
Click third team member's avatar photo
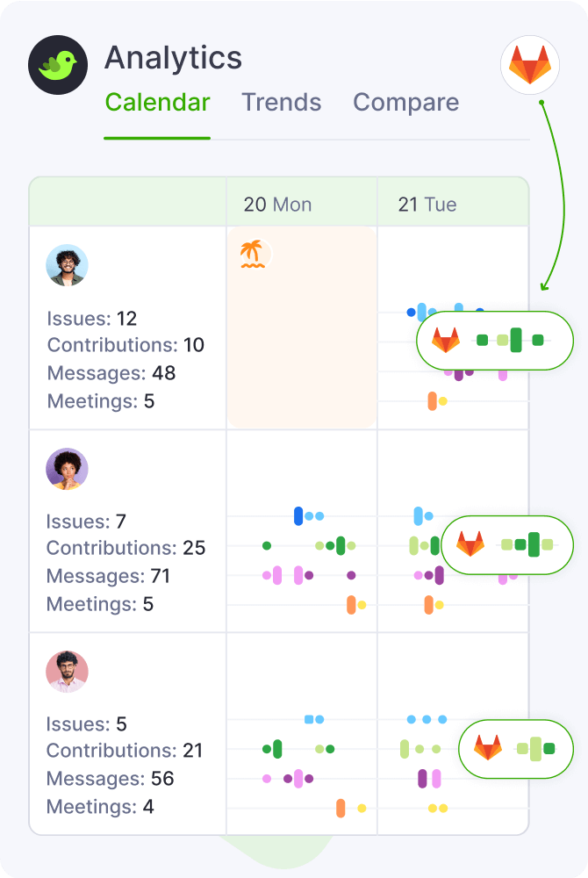coord(68,672)
